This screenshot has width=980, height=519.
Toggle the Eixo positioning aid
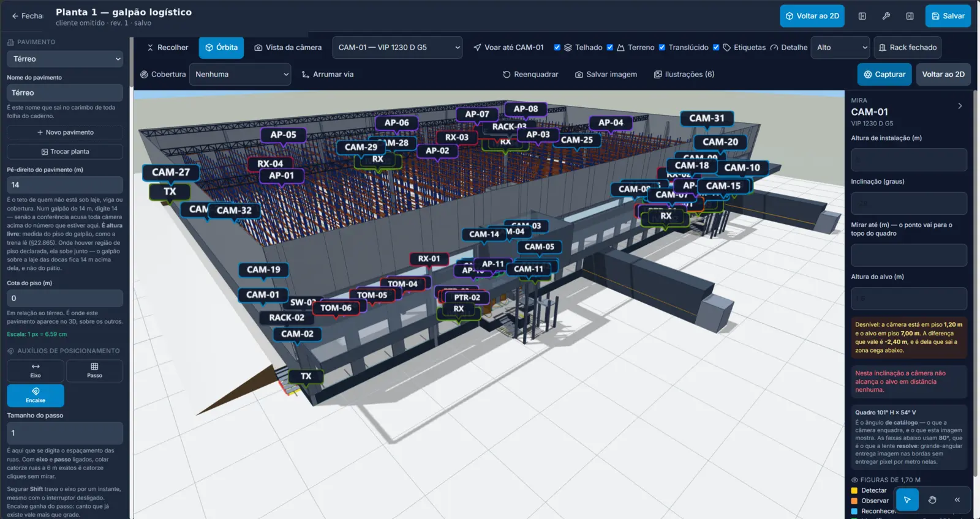click(x=36, y=370)
